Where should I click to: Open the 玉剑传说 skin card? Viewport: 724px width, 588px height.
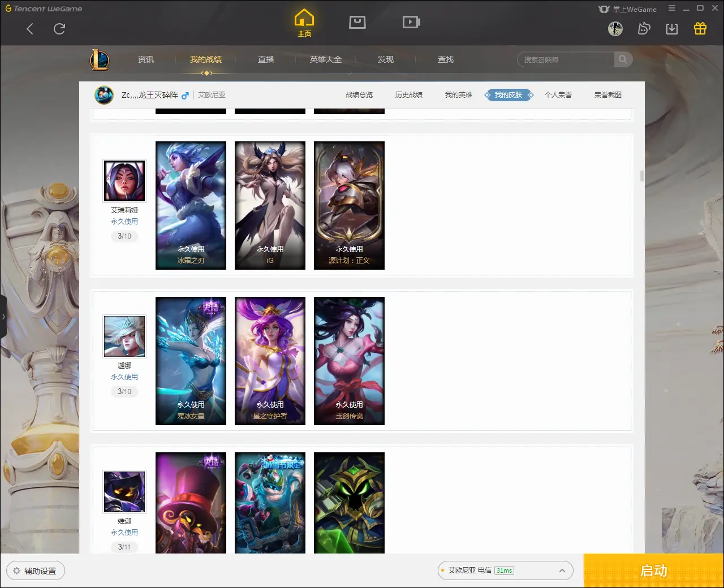click(349, 361)
